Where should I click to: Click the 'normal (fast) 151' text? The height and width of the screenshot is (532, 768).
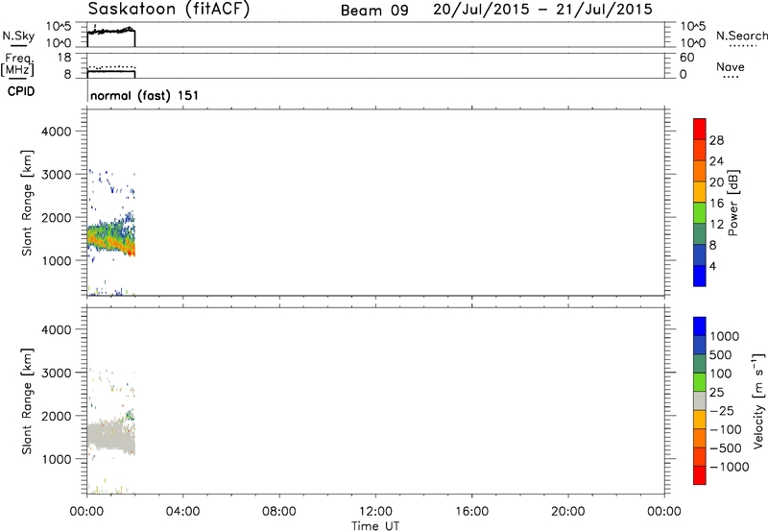(145, 95)
